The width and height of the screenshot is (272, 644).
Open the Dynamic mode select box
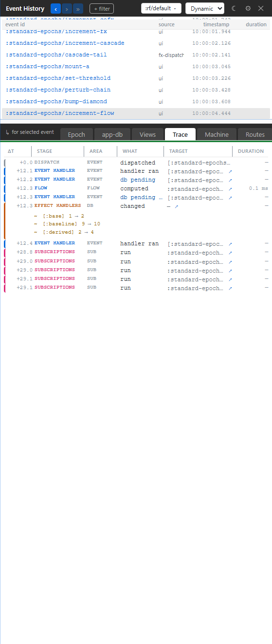[x=205, y=8]
